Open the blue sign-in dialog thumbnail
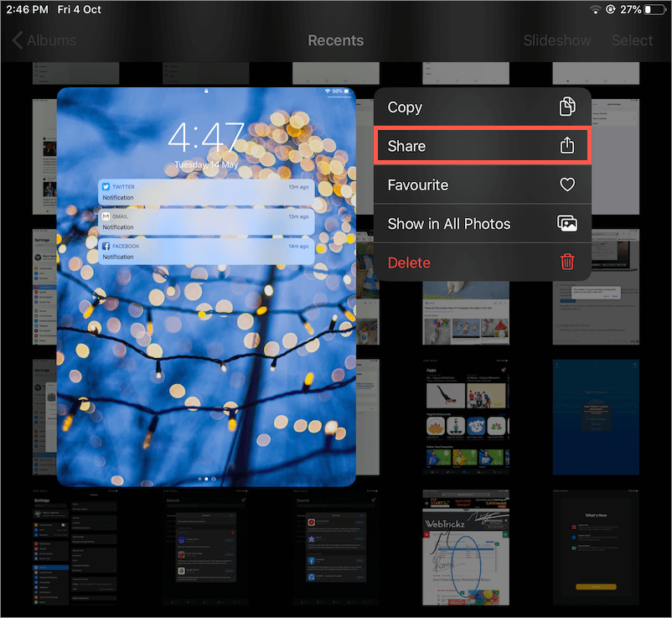 tap(596, 417)
